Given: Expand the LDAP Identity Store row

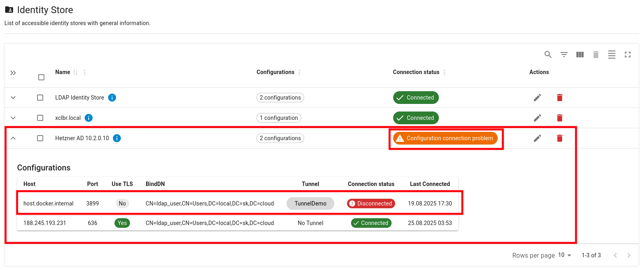Looking at the screenshot, I should (x=13, y=98).
